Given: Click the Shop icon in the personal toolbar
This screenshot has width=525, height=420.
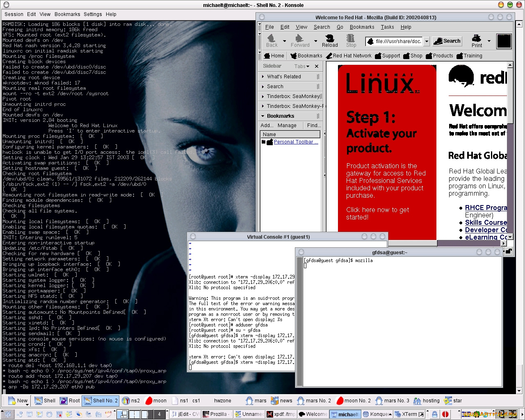Looking at the screenshot, I should pos(413,55).
